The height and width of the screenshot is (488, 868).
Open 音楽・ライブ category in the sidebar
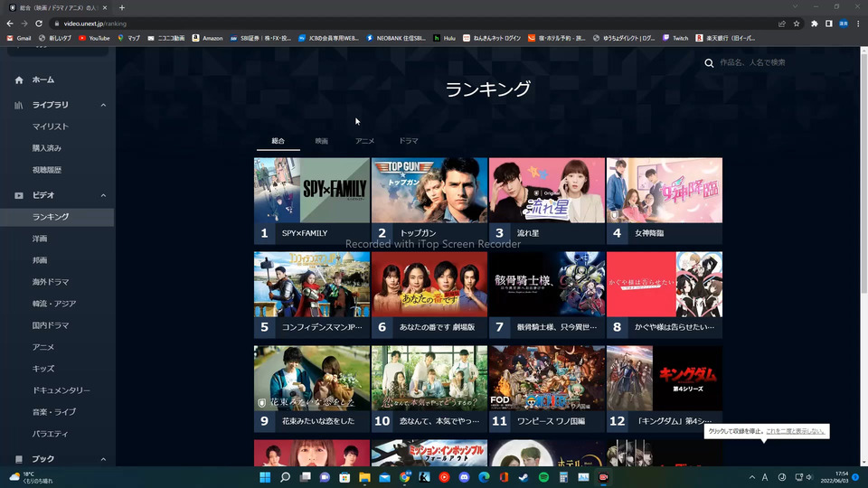coord(53,412)
